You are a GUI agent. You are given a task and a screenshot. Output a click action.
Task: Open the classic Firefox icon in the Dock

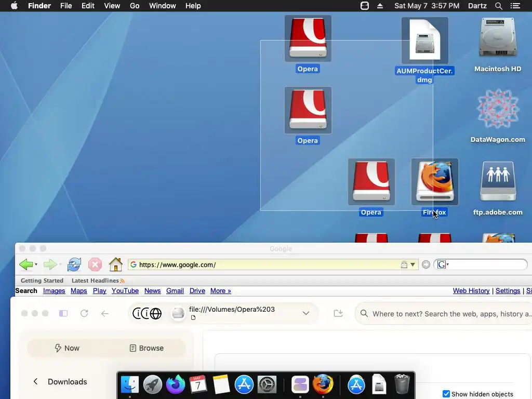click(x=323, y=385)
